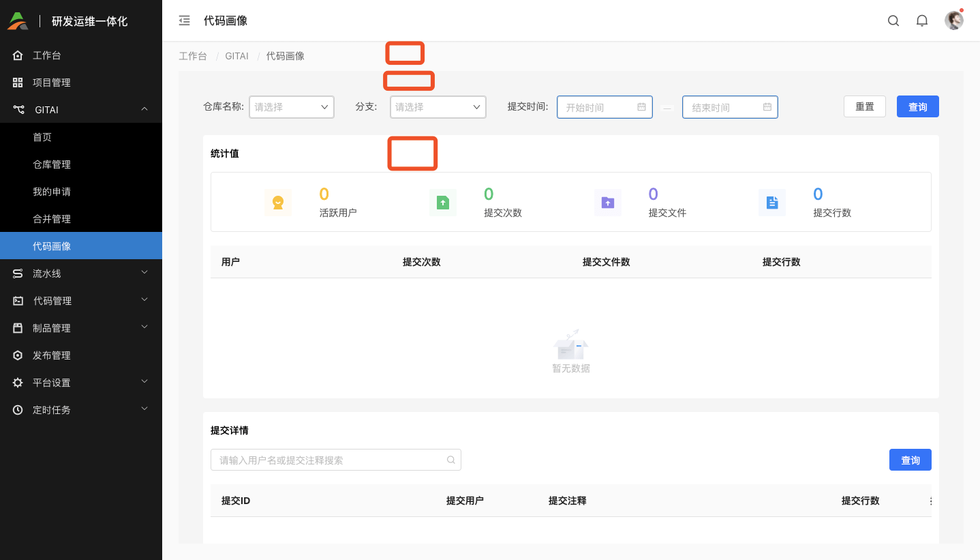Image resolution: width=980 pixels, height=560 pixels.
Task: Click the magnifier icon in commit search box
Action: [450, 460]
